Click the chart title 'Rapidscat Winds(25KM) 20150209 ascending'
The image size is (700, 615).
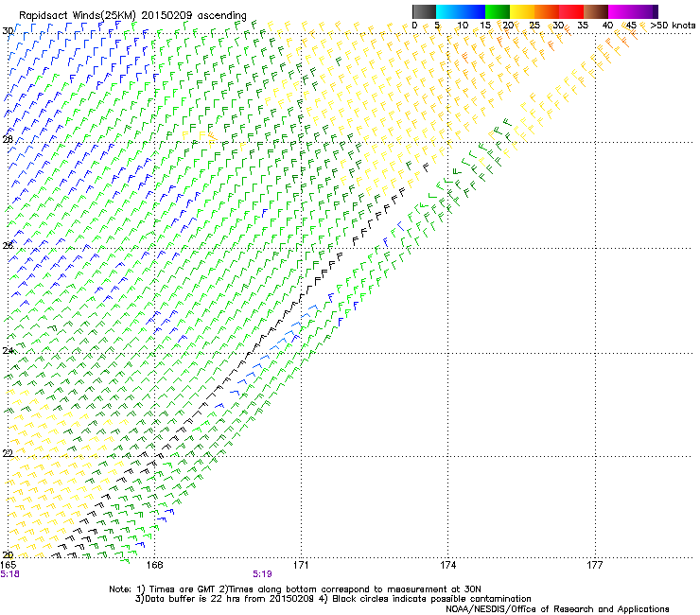(132, 16)
